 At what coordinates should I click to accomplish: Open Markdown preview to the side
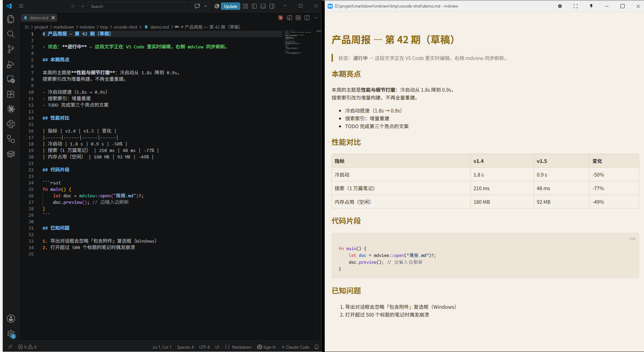click(x=289, y=18)
